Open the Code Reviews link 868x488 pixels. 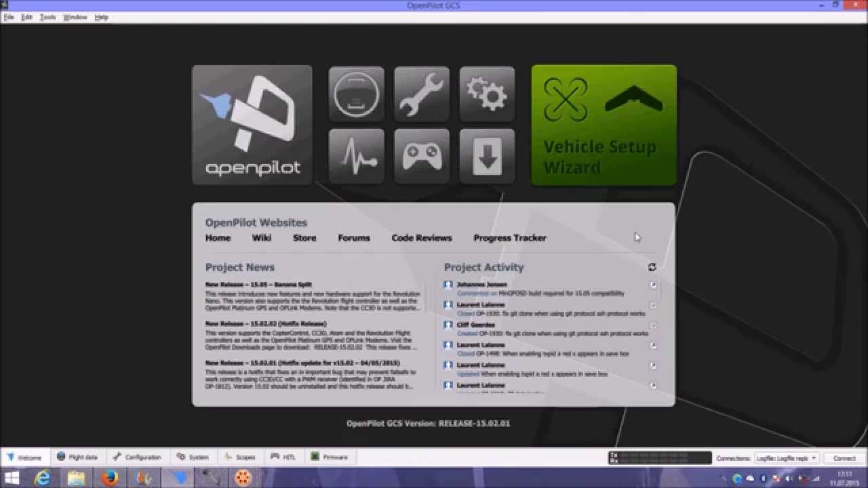coord(422,238)
